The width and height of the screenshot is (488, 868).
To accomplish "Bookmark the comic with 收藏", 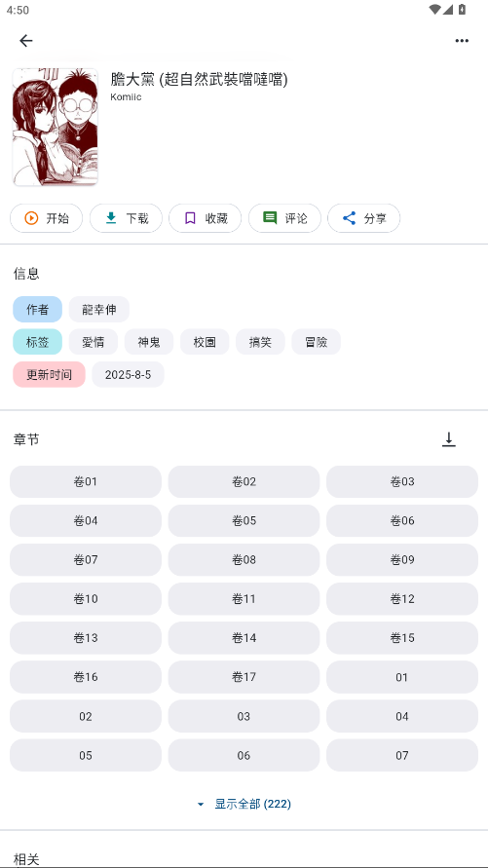I will (x=206, y=218).
